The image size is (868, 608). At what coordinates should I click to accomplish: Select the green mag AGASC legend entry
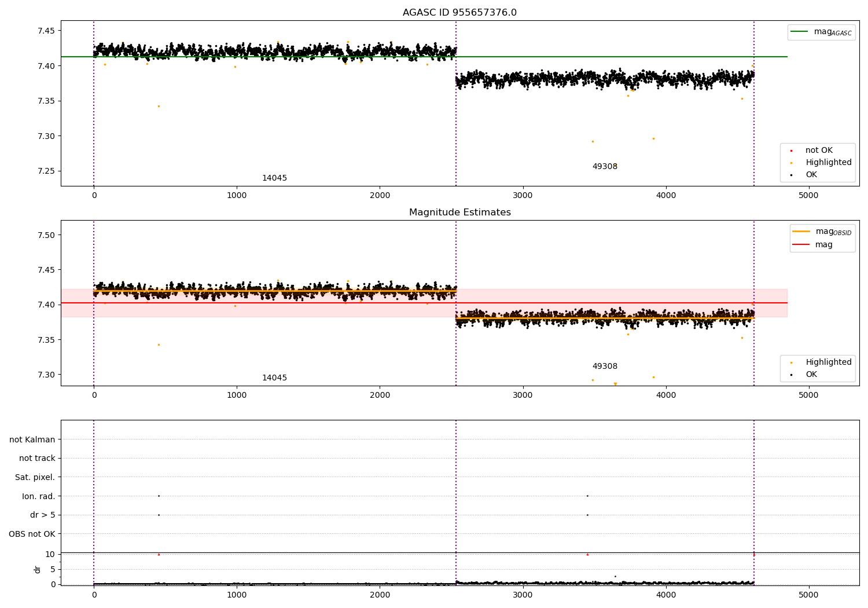tap(822, 32)
